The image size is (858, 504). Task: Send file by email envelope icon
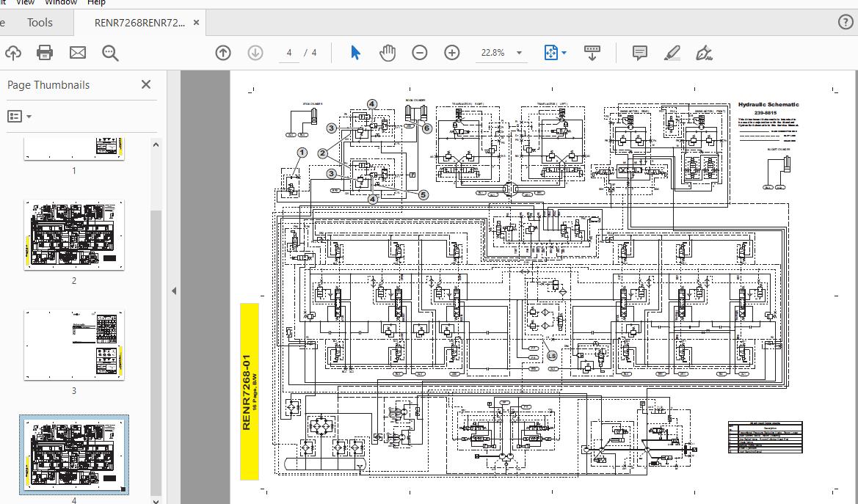coord(78,53)
